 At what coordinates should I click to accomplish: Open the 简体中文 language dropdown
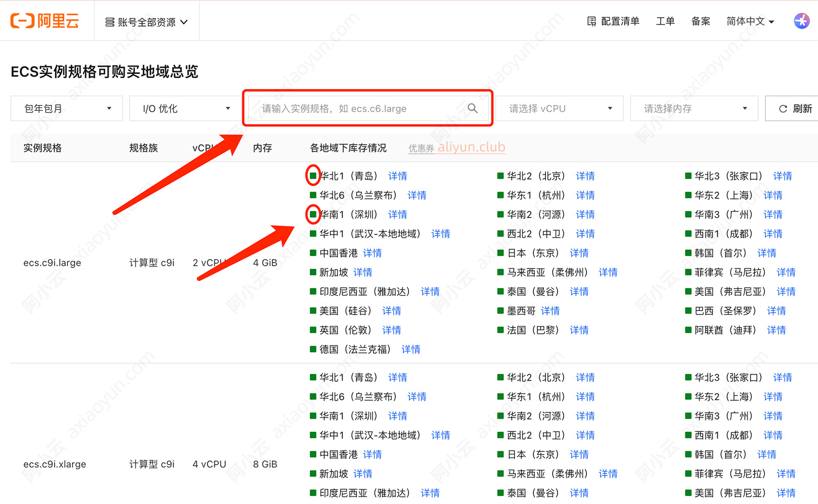point(751,21)
